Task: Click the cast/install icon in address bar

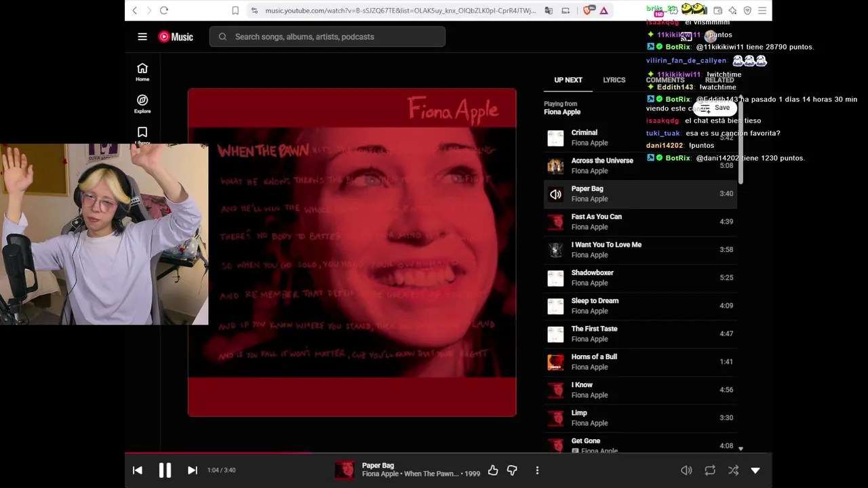Action: 566,10
